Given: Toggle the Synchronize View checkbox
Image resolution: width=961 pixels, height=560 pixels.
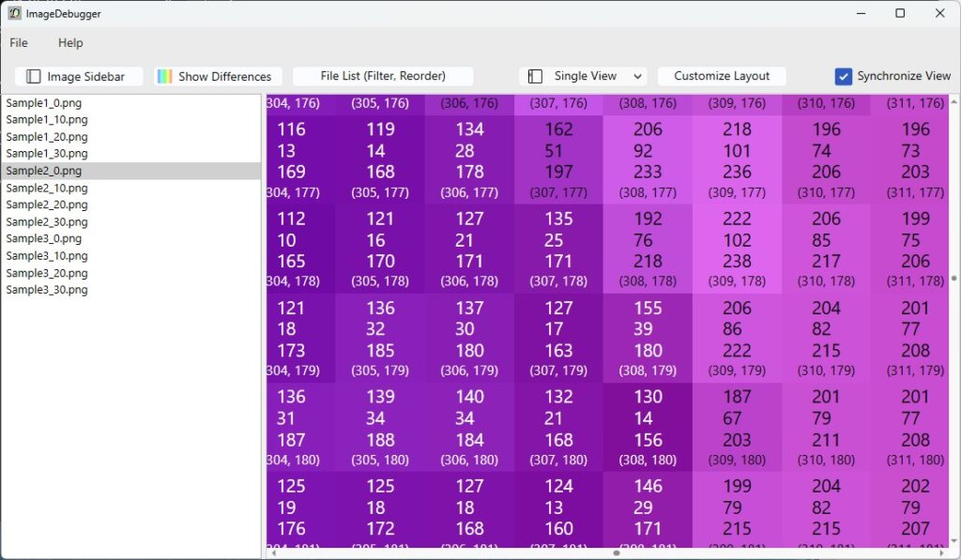Looking at the screenshot, I should click(843, 77).
